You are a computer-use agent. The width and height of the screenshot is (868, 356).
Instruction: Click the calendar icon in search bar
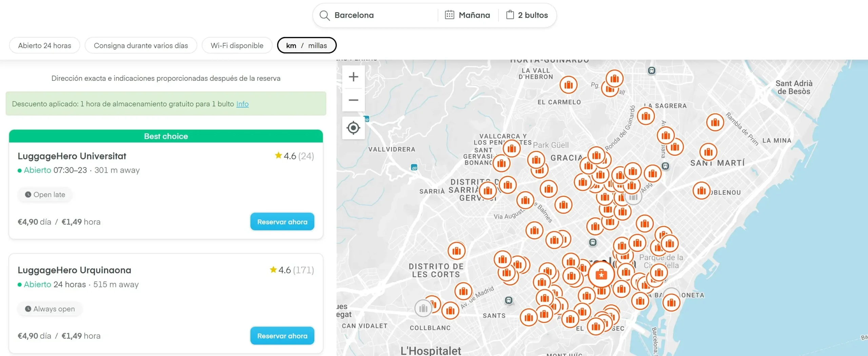(x=449, y=15)
